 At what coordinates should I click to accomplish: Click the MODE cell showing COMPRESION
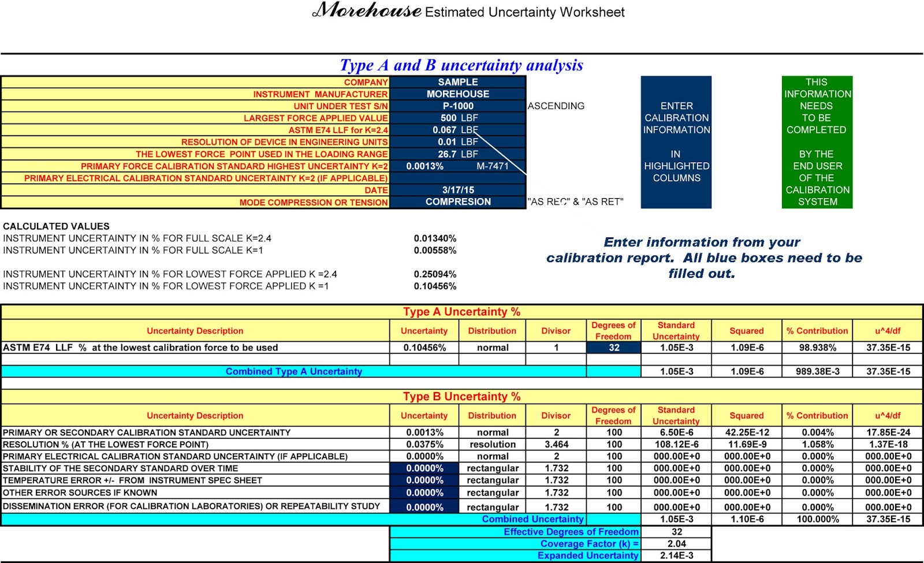pos(457,202)
